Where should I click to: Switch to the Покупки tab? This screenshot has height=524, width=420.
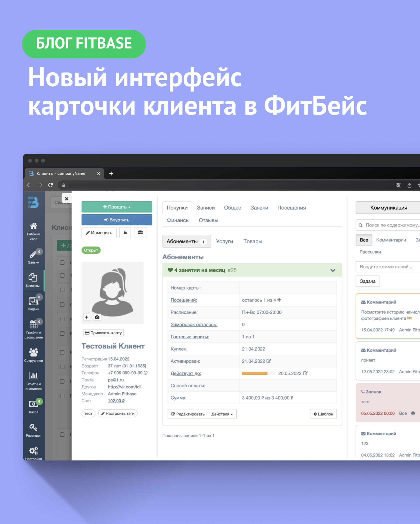tap(177, 208)
